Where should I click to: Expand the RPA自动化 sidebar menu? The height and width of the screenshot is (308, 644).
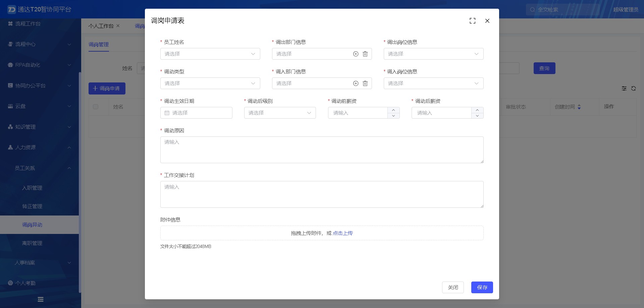69,65
